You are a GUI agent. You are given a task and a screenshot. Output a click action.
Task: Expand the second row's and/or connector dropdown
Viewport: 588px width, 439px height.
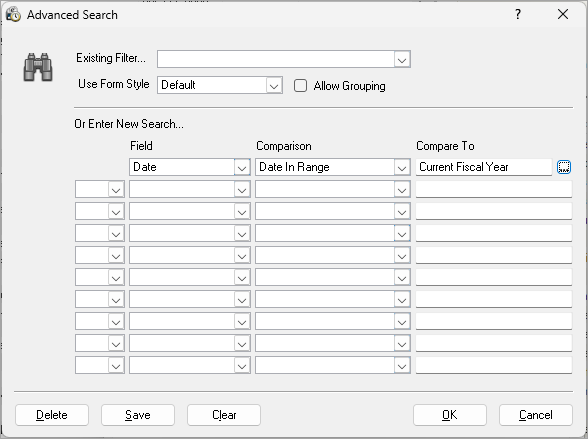pos(116,190)
